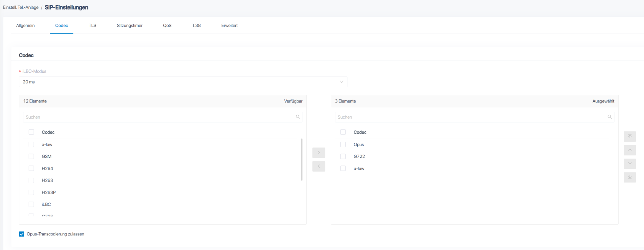Select all codecs in Ausgewählt header checkbox
The height and width of the screenshot is (250, 644).
343,132
